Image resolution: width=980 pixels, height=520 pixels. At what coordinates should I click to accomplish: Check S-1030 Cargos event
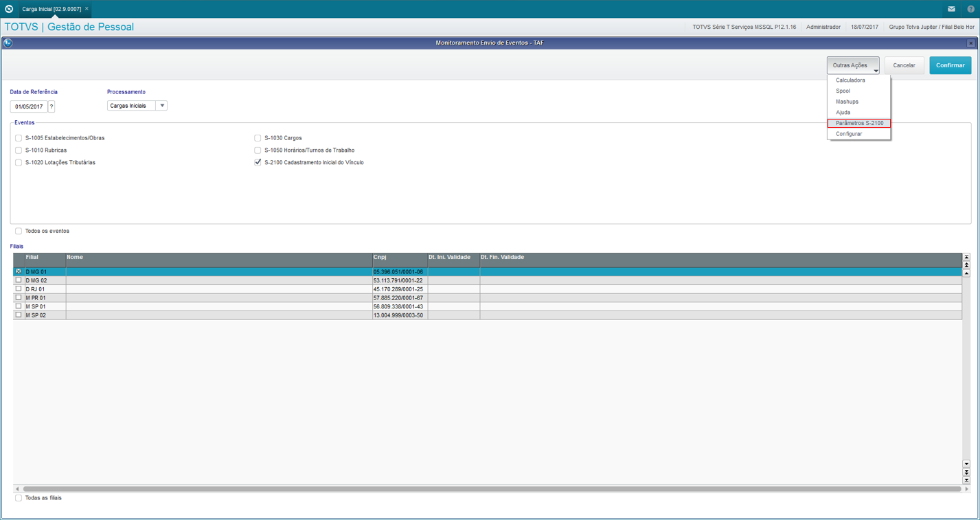(x=258, y=138)
